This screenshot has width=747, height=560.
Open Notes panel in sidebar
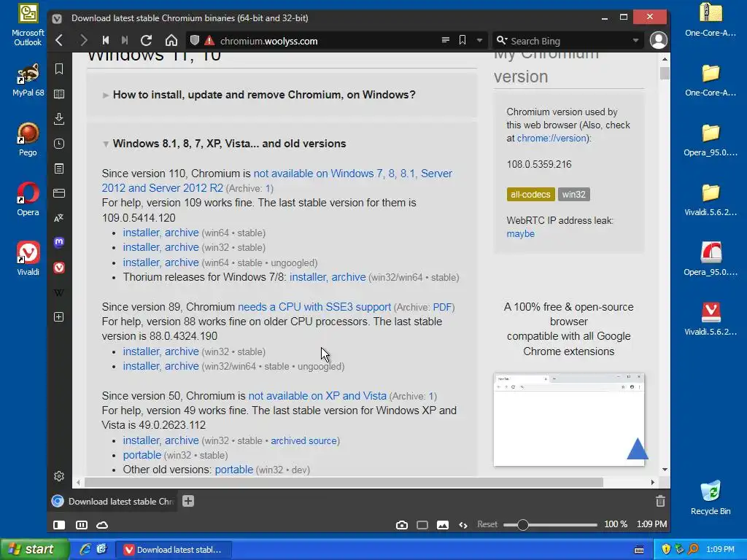(59, 168)
